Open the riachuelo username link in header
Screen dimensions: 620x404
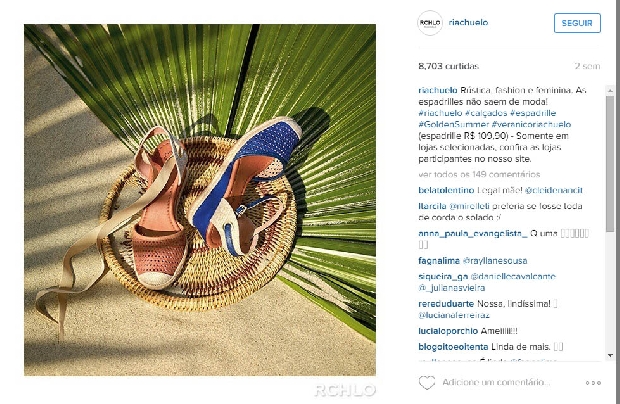[468, 23]
